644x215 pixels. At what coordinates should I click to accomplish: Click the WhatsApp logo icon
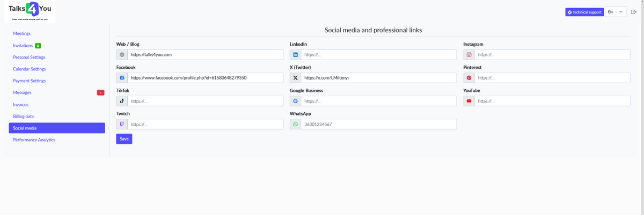[x=296, y=124]
